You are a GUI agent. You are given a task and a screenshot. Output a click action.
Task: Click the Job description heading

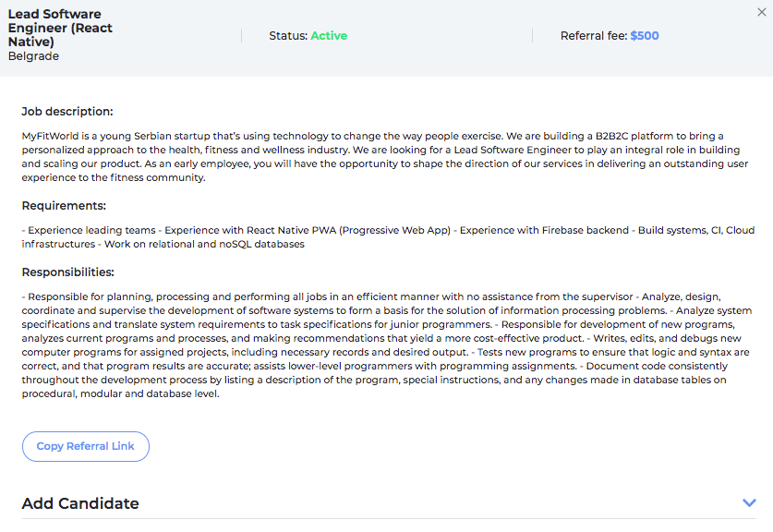[x=67, y=112]
